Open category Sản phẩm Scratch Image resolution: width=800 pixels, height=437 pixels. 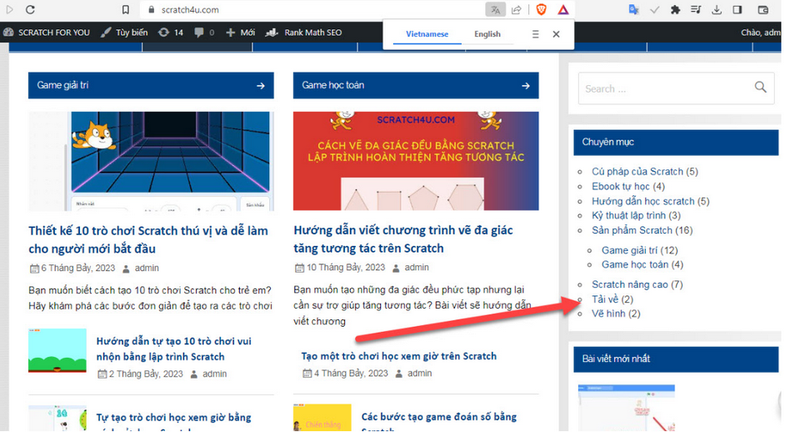(632, 230)
